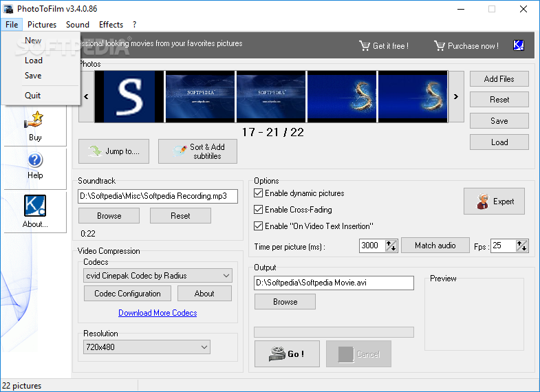Image resolution: width=540 pixels, height=392 pixels.
Task: Open the File menu
Action: pyautogui.click(x=12, y=25)
